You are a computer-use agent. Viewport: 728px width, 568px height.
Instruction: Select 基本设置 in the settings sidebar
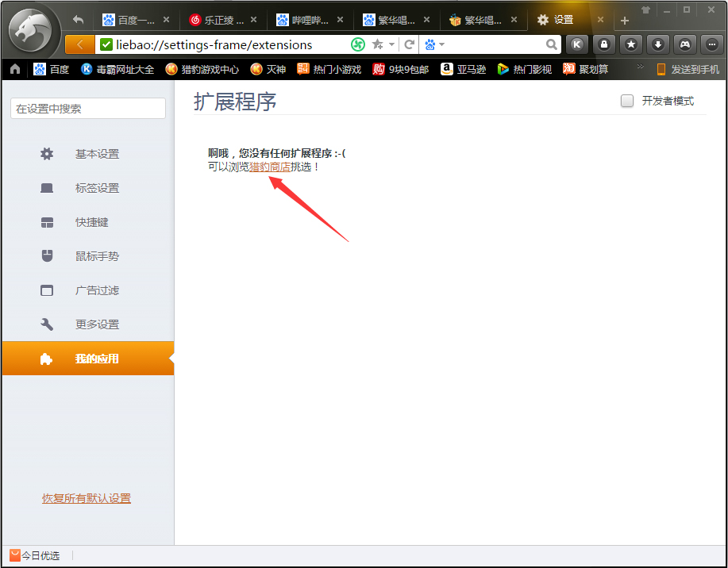[x=95, y=154]
